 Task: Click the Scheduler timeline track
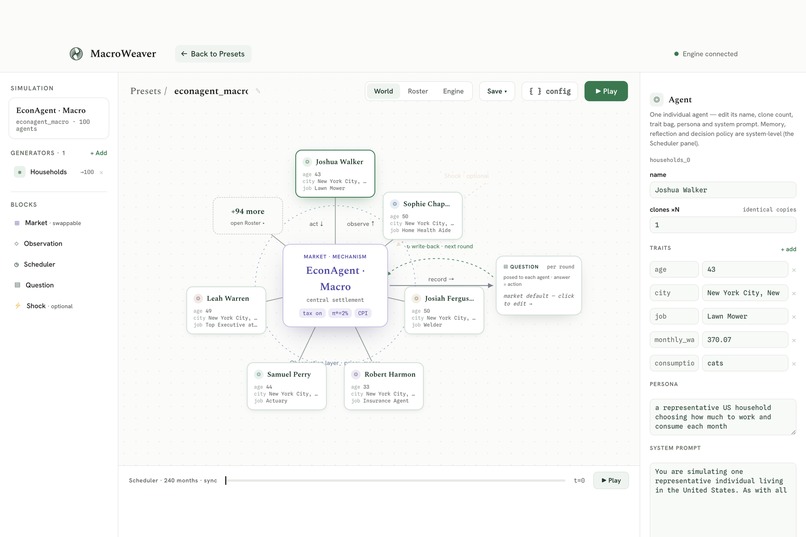395,480
